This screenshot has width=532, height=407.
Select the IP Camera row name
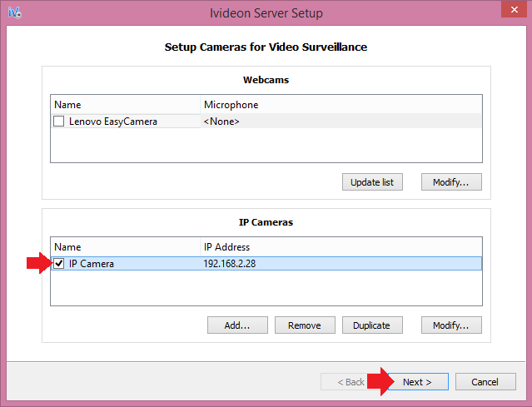(x=92, y=264)
